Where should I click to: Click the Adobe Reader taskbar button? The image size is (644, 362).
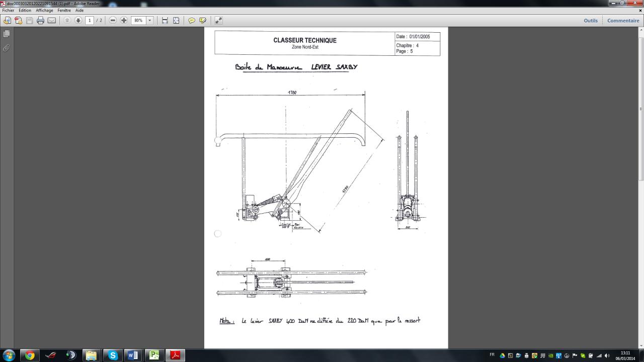tap(175, 355)
